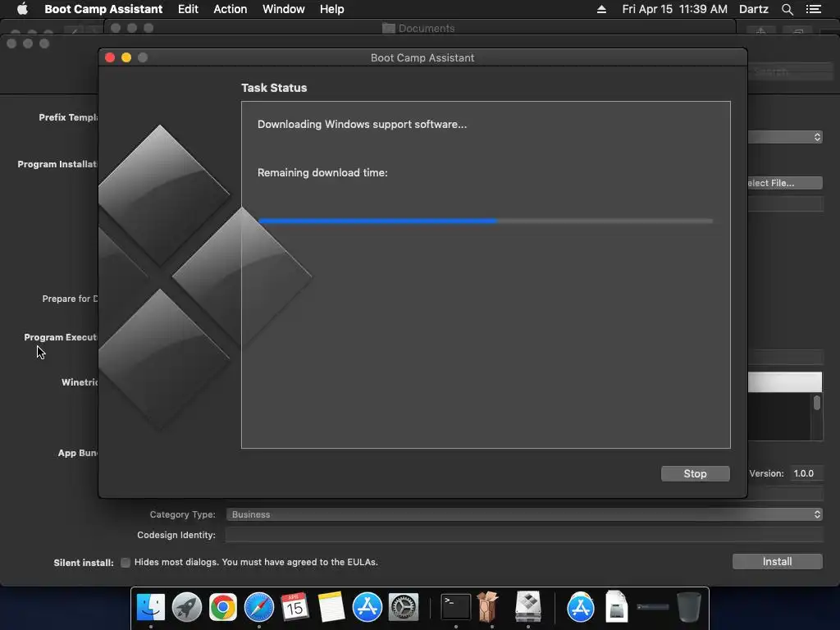Open Google Chrome from the Dock
This screenshot has height=630, width=840.
point(223,607)
